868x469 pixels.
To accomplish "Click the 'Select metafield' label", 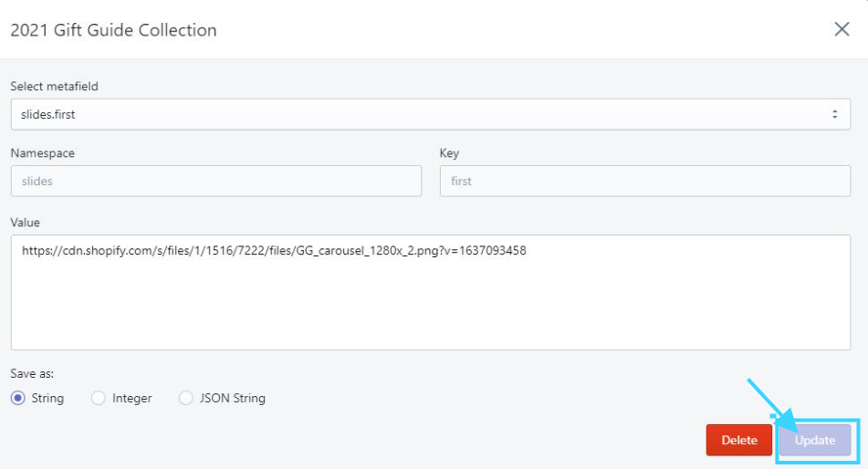I will coord(54,87).
